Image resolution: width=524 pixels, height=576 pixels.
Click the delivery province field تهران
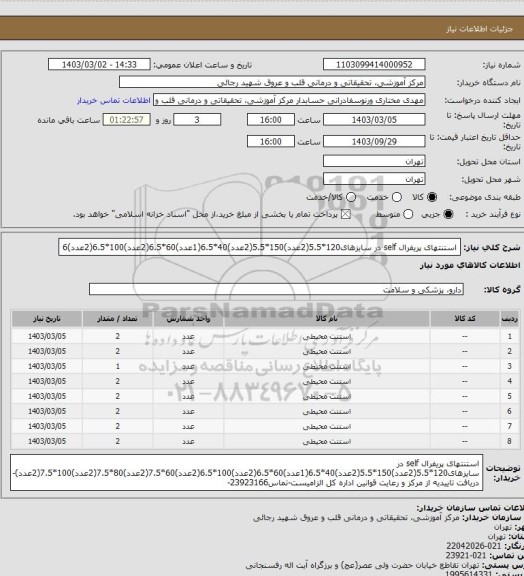(374, 161)
